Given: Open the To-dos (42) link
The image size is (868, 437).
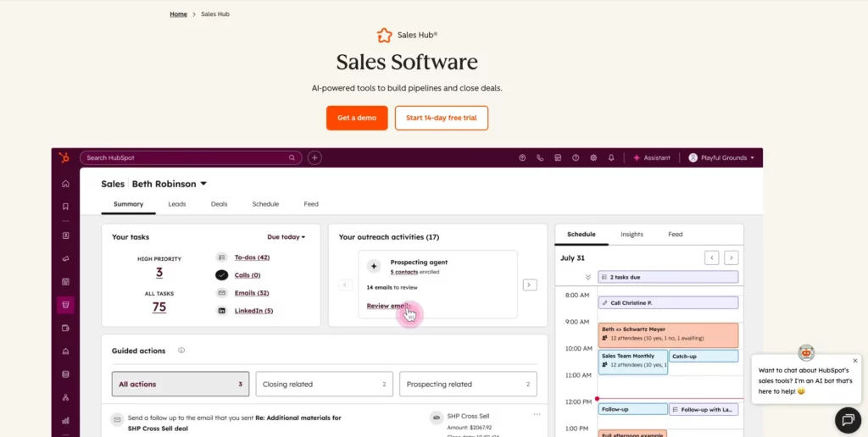Looking at the screenshot, I should click(252, 257).
